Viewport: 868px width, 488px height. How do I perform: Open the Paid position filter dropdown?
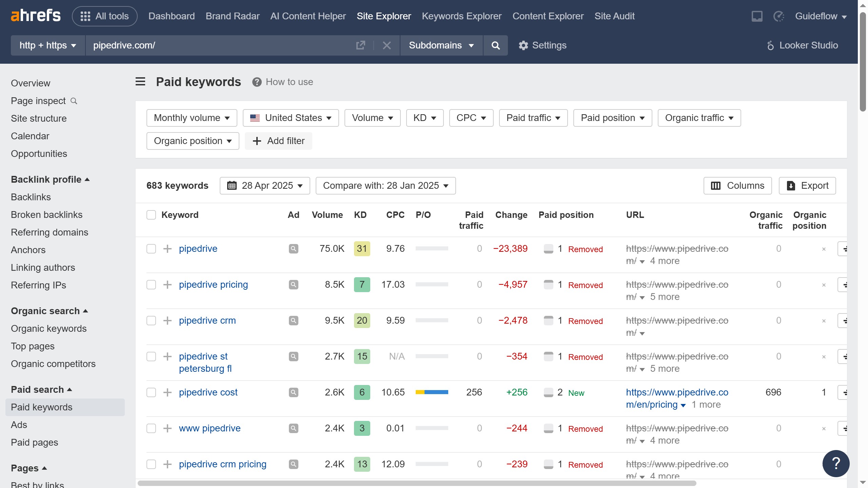pos(612,118)
